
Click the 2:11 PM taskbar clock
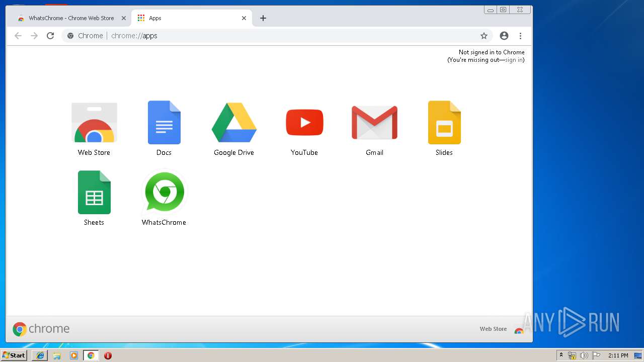pos(618,355)
